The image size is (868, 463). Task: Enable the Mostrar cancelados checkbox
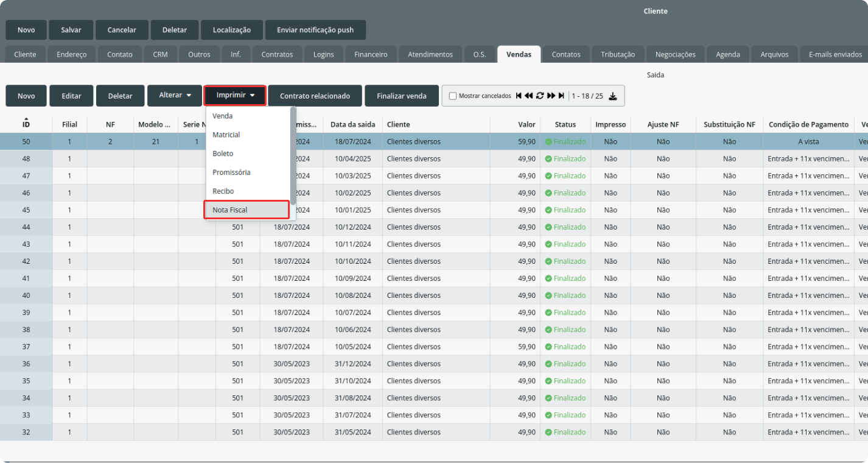[453, 96]
